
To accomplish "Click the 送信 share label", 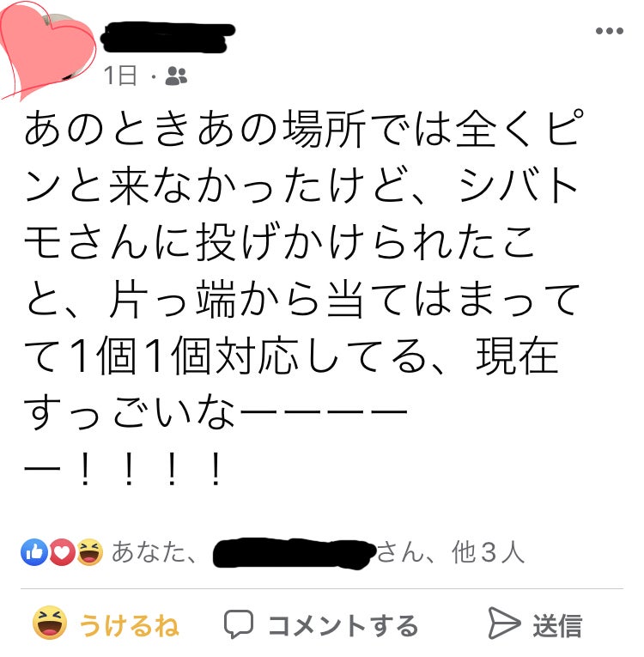I will pos(557,625).
